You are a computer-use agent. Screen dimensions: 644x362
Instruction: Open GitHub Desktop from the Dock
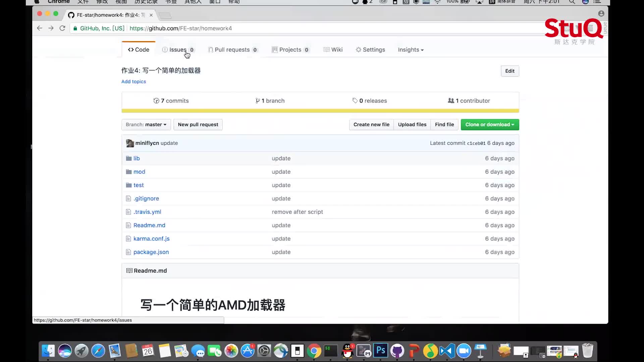coord(397,351)
